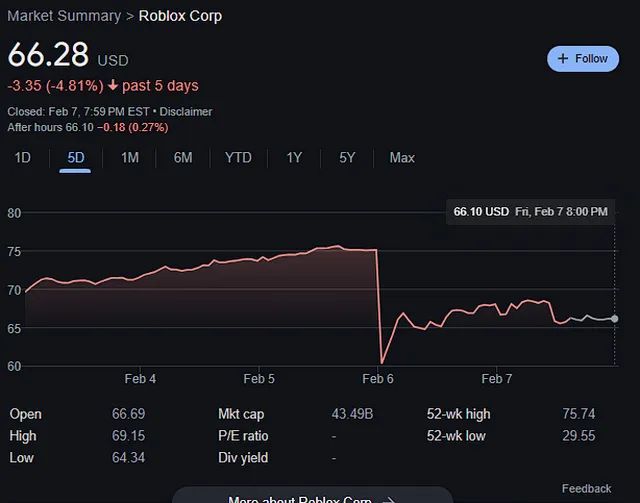640x503 pixels.
Task: Open the Market Summary breadcrumb link
Action: point(64,16)
